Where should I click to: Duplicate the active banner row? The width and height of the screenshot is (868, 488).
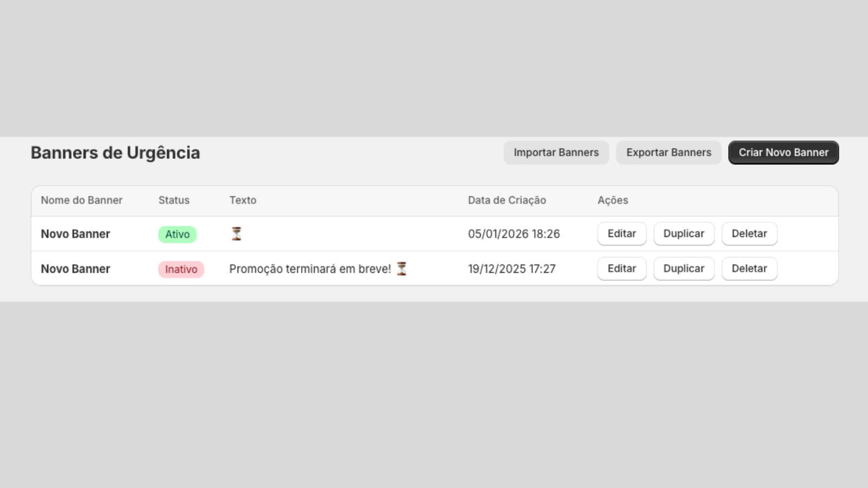pos(684,234)
